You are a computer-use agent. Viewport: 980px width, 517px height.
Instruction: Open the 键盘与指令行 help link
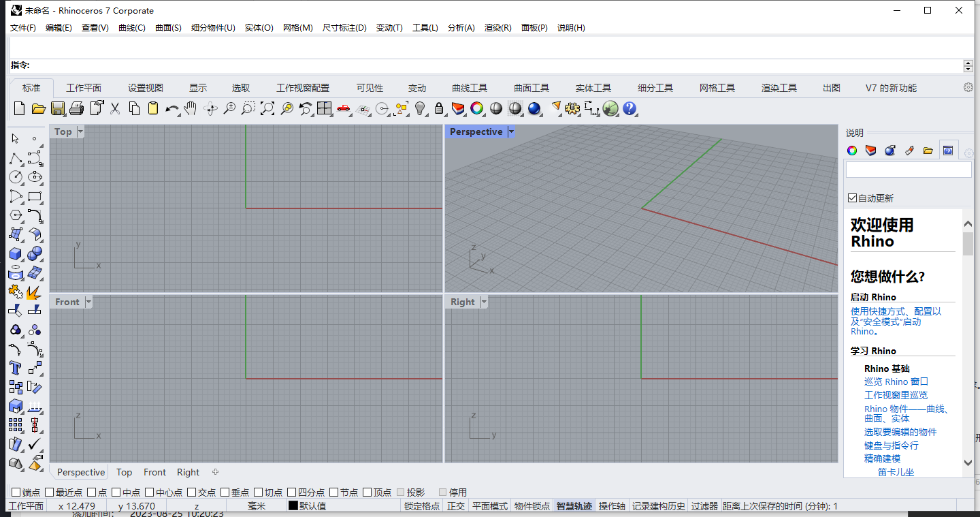click(892, 445)
